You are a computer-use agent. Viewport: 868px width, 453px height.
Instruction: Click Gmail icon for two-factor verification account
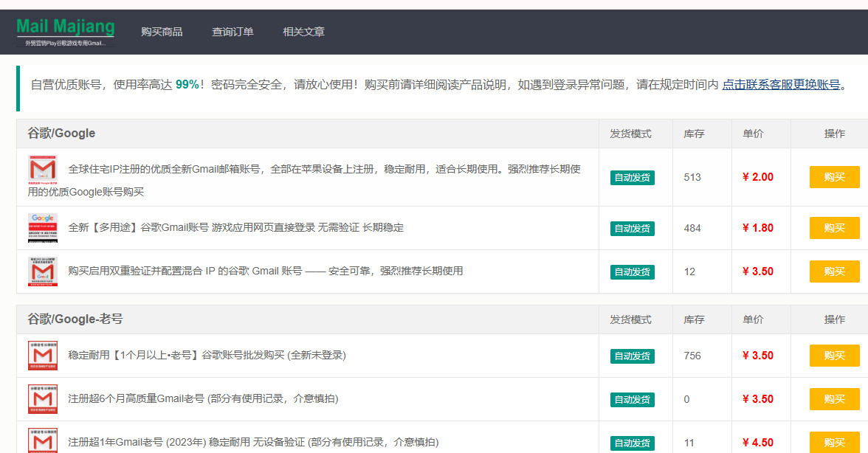pyautogui.click(x=43, y=271)
